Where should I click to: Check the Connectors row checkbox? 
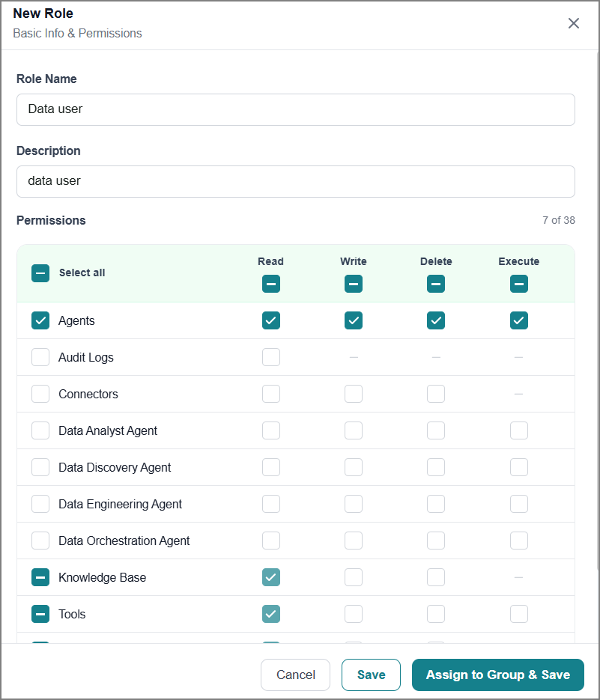click(x=40, y=394)
